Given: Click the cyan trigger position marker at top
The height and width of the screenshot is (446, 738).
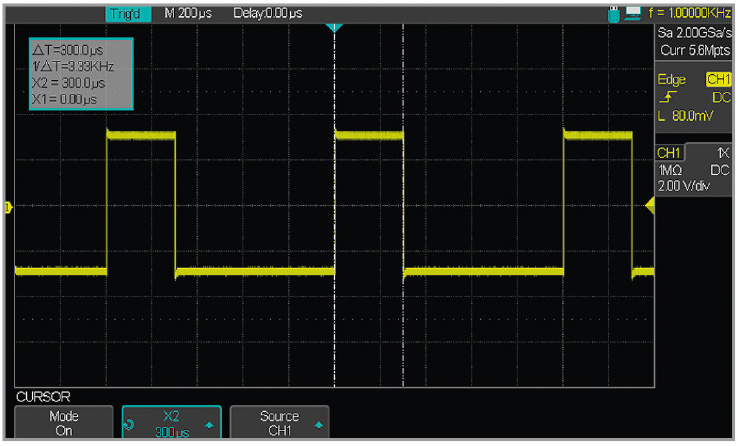Looking at the screenshot, I should 334,27.
